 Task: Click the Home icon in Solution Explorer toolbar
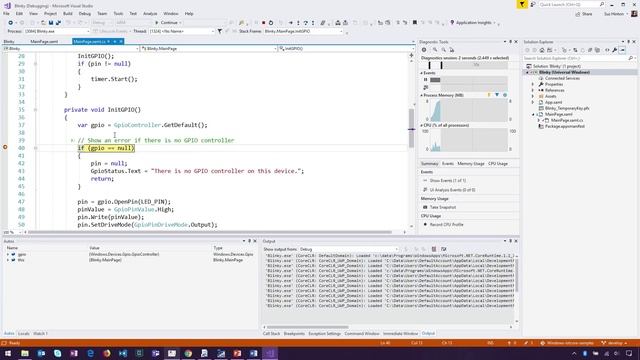(x=542, y=50)
